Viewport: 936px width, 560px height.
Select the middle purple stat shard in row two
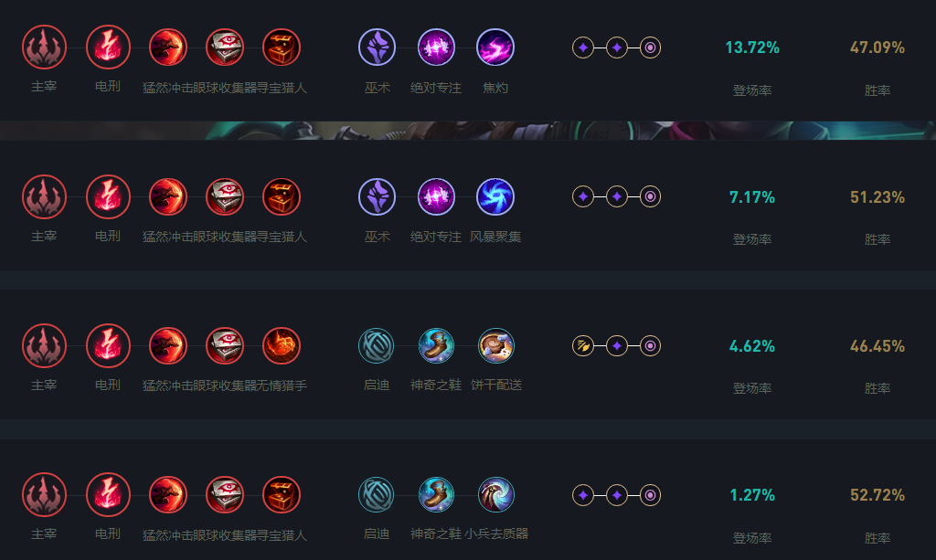tap(616, 195)
